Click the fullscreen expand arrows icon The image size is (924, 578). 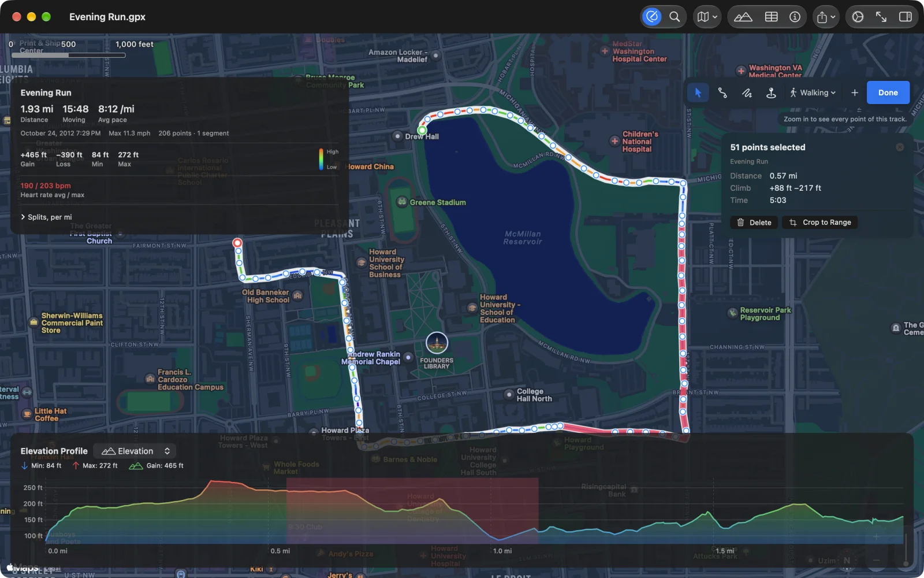[881, 17]
